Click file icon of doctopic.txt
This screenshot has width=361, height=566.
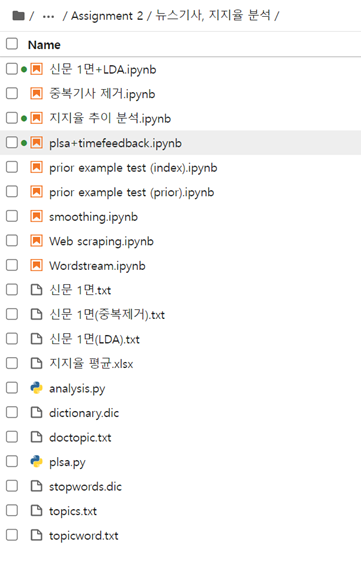pyautogui.click(x=36, y=437)
